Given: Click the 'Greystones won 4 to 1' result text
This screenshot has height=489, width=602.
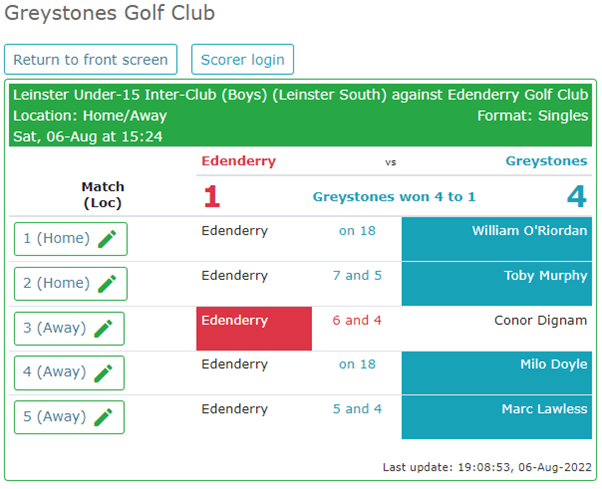Looking at the screenshot, I should (394, 197).
